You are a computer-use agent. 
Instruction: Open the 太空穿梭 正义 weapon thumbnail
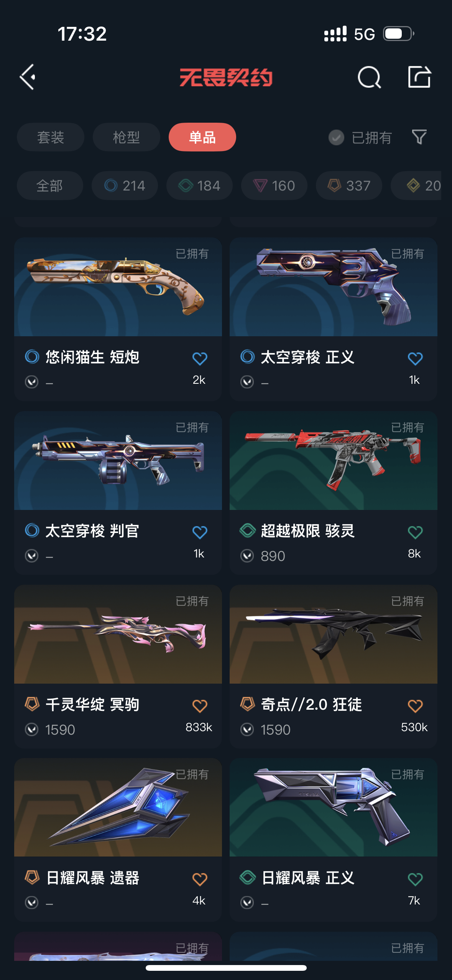point(334,287)
